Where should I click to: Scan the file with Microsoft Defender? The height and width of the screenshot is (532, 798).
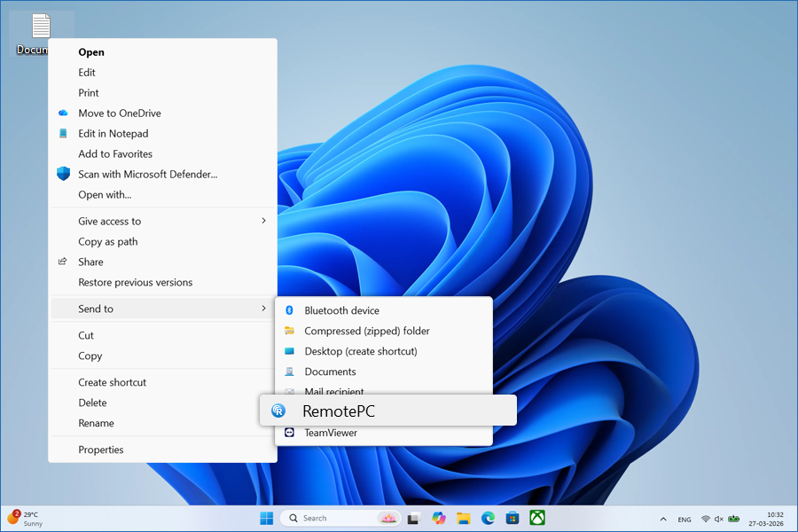[x=146, y=174]
